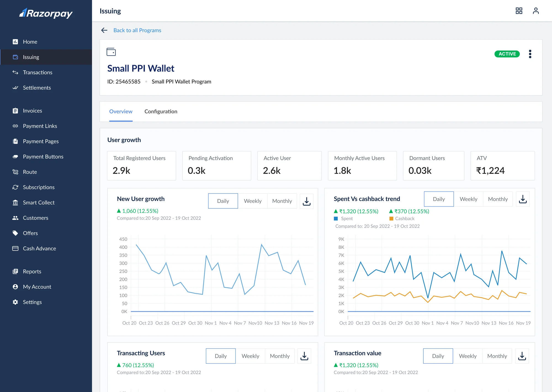
Task: Download the New User growth chart
Action: [306, 201]
